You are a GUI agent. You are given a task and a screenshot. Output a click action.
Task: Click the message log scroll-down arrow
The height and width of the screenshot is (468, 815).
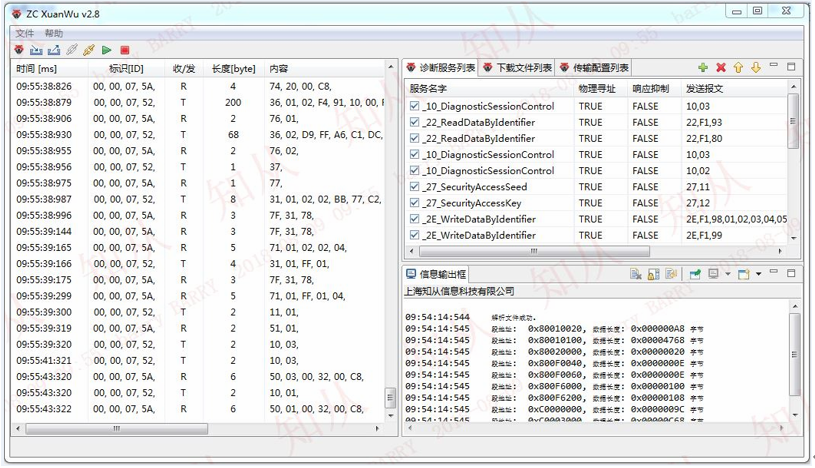(390, 417)
